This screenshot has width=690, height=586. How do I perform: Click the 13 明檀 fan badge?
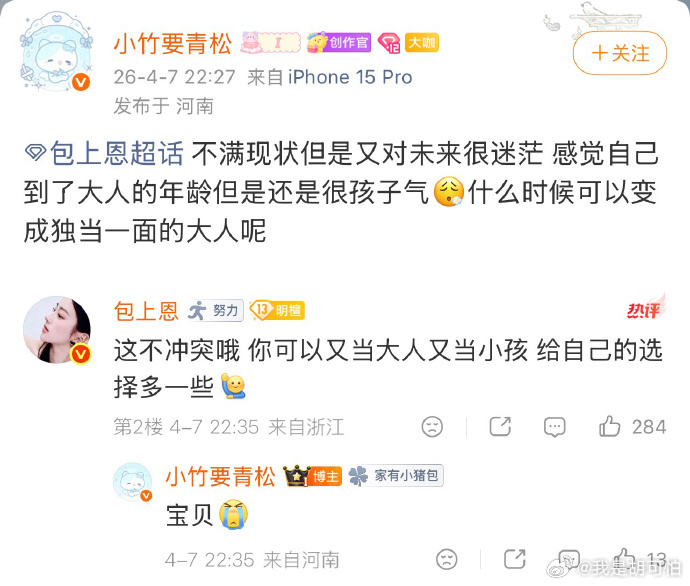click(x=277, y=311)
